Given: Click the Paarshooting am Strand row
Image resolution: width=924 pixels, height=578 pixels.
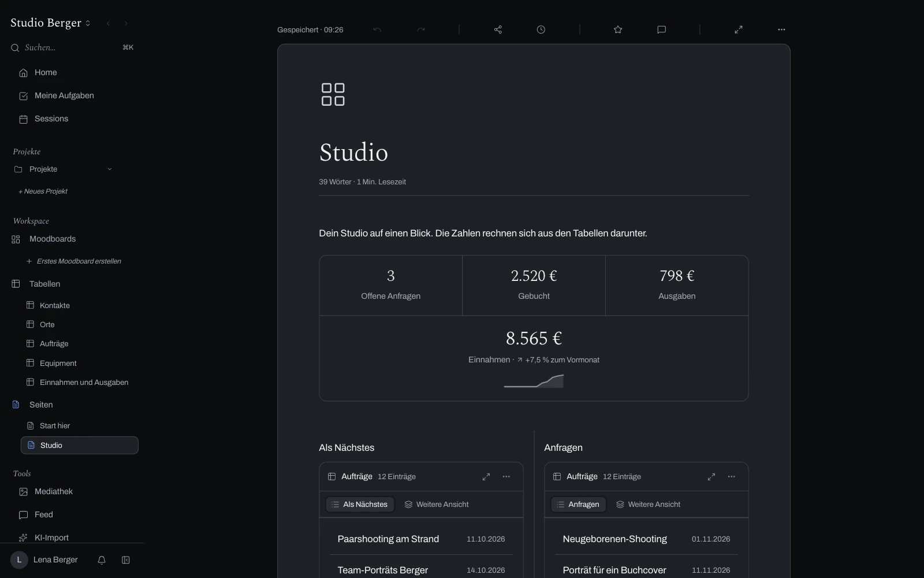Looking at the screenshot, I should [x=421, y=539].
